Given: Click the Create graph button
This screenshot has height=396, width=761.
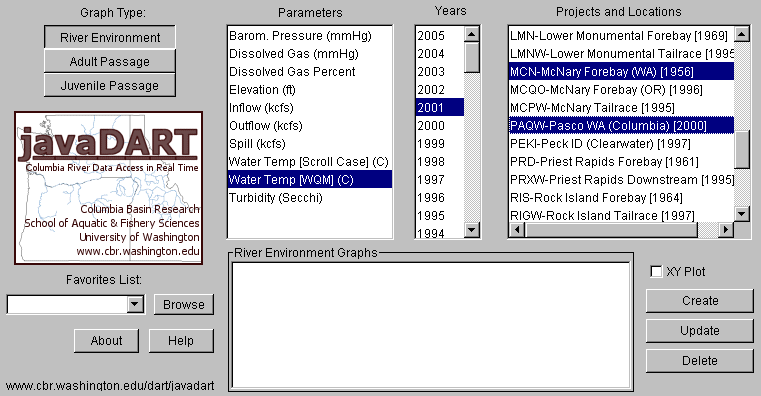Looking at the screenshot, I should click(x=699, y=301).
